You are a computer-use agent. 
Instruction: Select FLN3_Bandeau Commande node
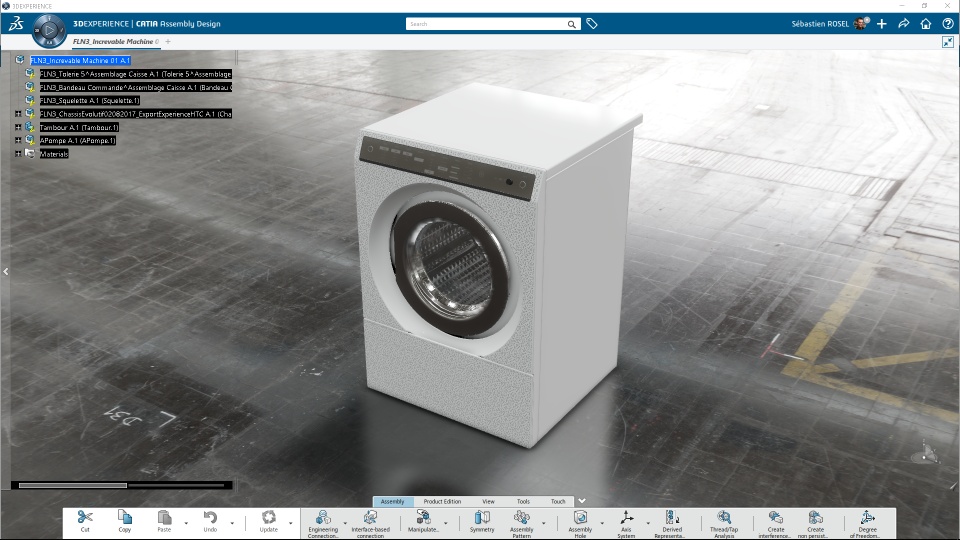point(135,88)
